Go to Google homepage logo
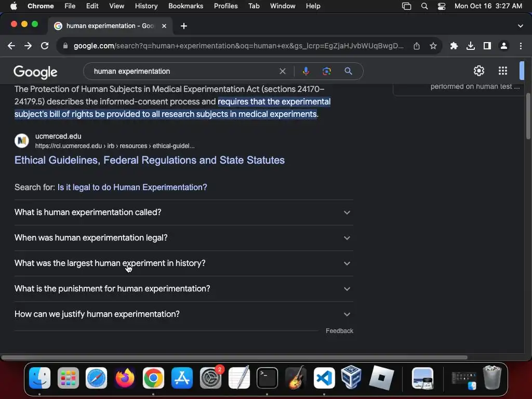The height and width of the screenshot is (399, 532). coord(35,72)
